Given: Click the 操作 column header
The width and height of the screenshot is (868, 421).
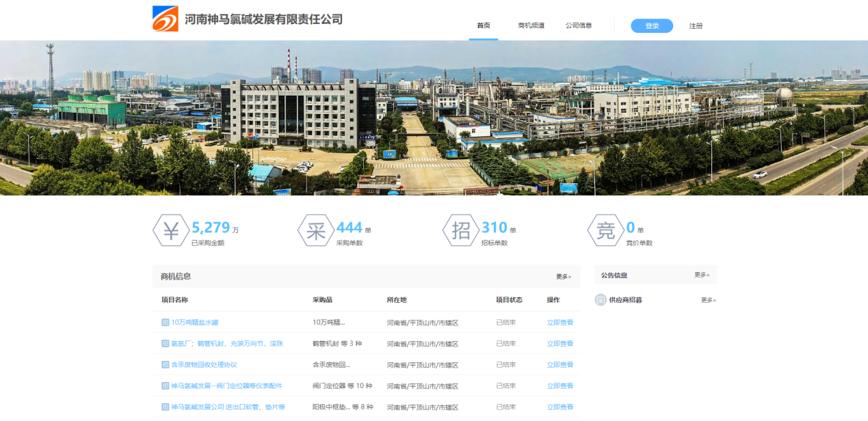Looking at the screenshot, I should (x=553, y=300).
